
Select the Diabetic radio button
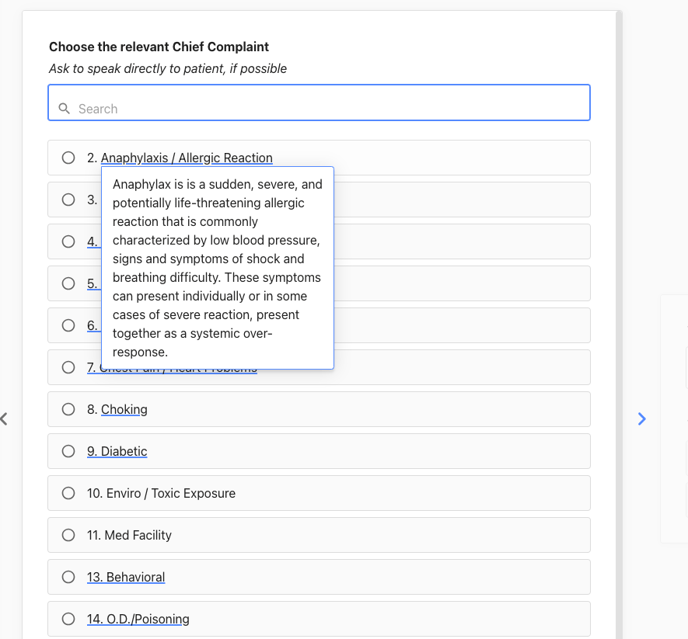(68, 451)
